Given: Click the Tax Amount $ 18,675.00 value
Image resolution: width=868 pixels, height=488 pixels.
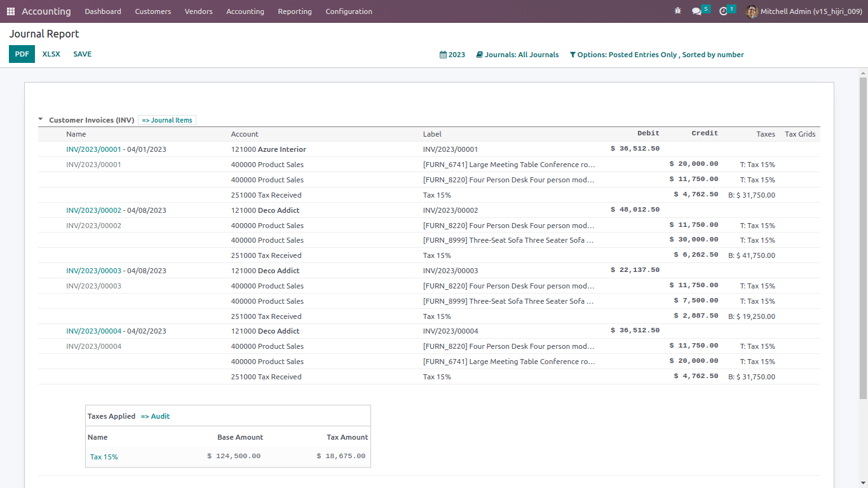Looking at the screenshot, I should (x=341, y=456).
